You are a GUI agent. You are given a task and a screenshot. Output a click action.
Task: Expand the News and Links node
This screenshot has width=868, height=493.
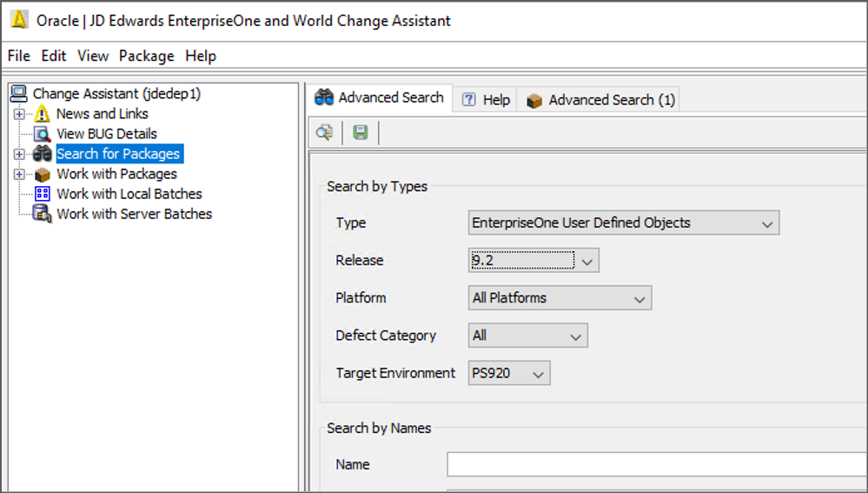tap(19, 114)
